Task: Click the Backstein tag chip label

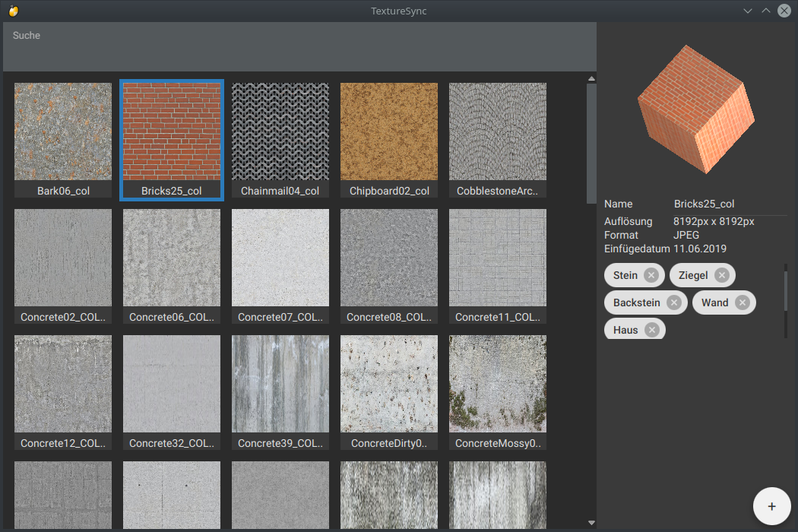Action: coord(637,303)
